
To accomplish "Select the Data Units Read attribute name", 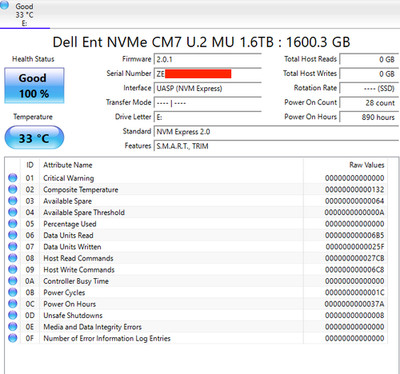I will 68,235.
